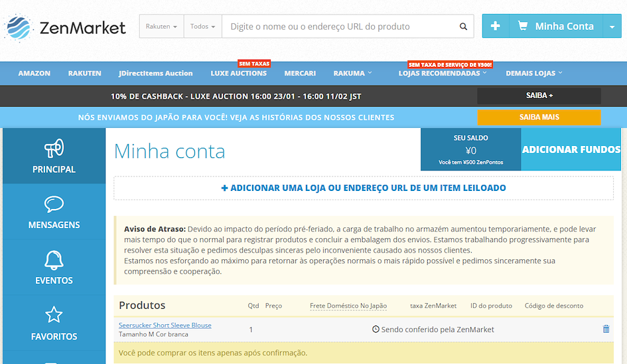Image resolution: width=627 pixels, height=364 pixels.
Task: Delete the Seersucker Short Sleeve Blouse item
Action: [x=606, y=329]
